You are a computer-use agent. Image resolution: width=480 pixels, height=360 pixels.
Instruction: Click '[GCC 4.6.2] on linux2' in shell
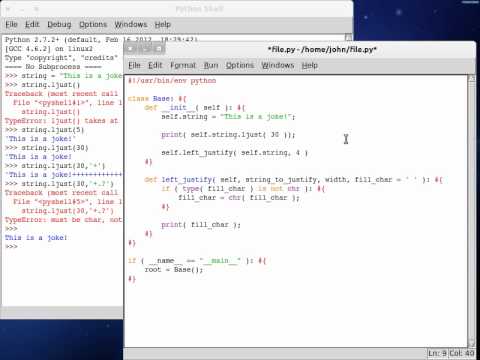click(x=49, y=49)
